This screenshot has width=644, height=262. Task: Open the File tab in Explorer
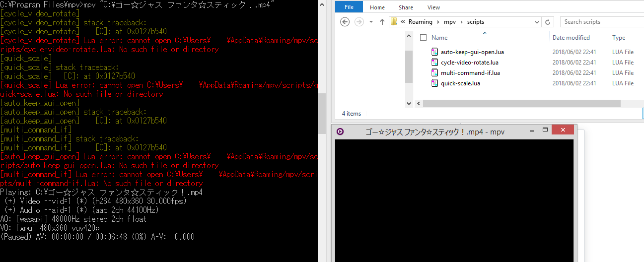point(349,7)
